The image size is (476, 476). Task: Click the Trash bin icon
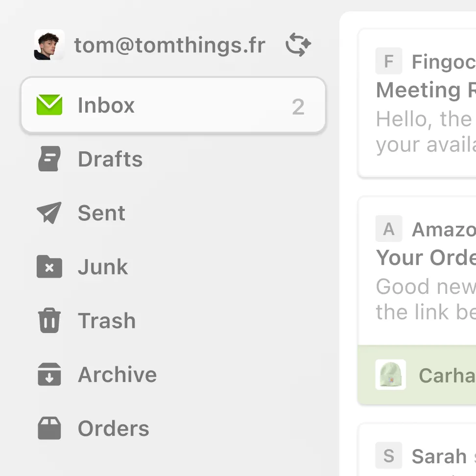49,321
